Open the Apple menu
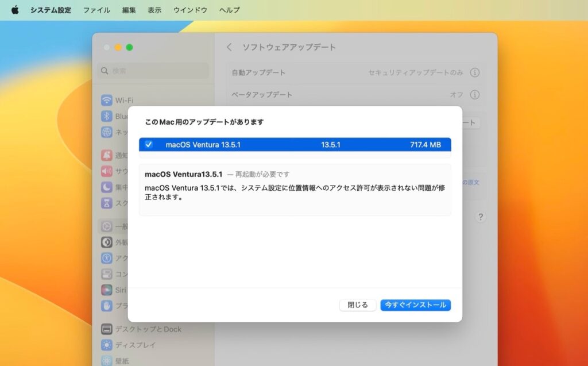 pyautogui.click(x=15, y=10)
